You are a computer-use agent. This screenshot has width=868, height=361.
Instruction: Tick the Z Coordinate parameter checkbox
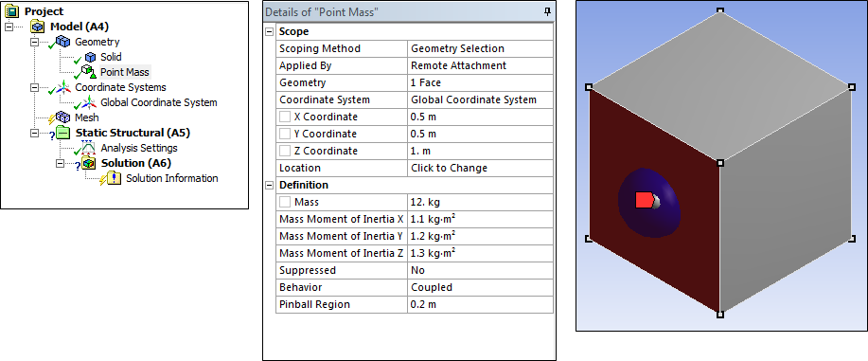[285, 151]
